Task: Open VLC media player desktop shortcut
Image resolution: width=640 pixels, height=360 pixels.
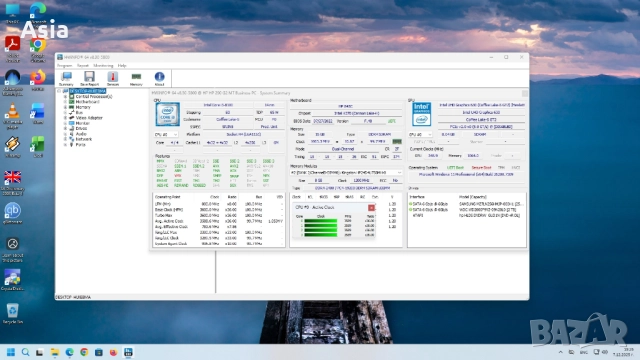Action: click(13, 116)
